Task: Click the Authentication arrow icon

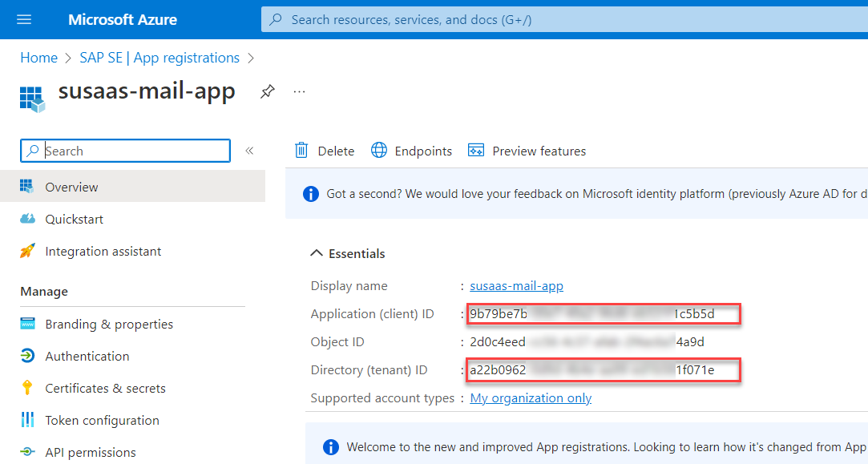Action: [x=27, y=356]
